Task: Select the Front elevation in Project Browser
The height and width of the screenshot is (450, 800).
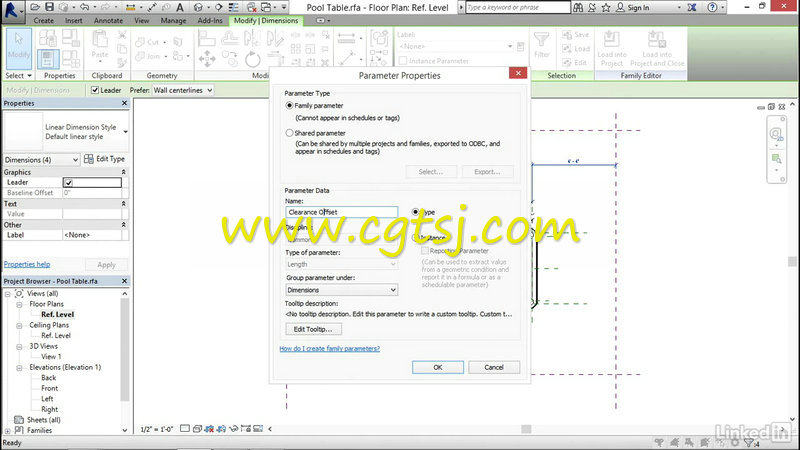Action: point(49,388)
